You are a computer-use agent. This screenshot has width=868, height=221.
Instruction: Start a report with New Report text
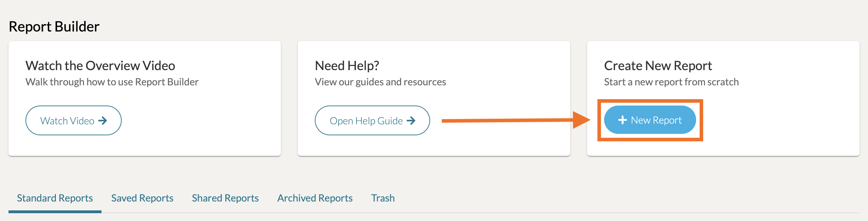tap(656, 120)
